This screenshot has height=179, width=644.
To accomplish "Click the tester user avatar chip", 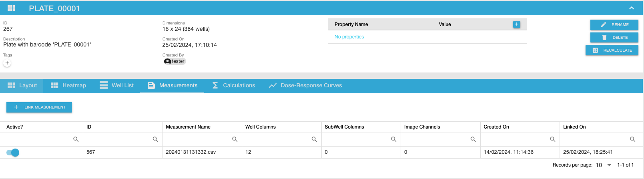I will click(x=175, y=61).
